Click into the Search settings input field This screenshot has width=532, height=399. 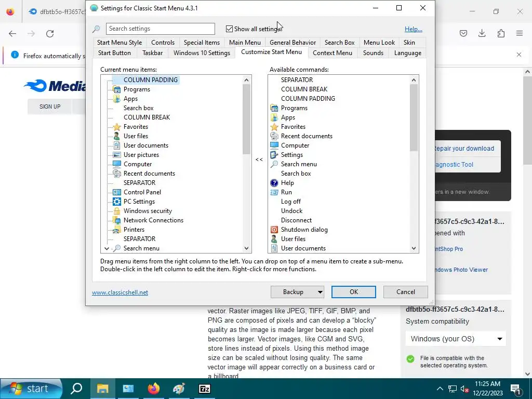[x=161, y=29]
